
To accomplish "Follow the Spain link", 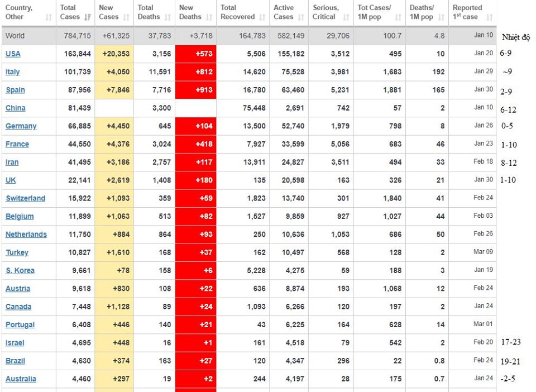I will (15, 90).
